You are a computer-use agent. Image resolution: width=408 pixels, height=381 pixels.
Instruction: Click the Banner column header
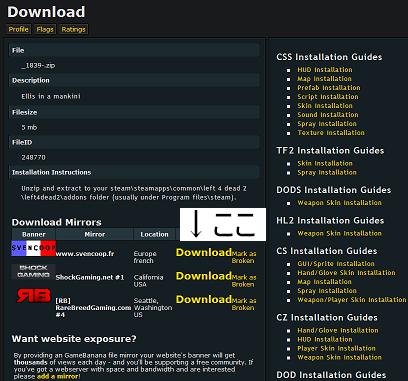[x=34, y=234]
